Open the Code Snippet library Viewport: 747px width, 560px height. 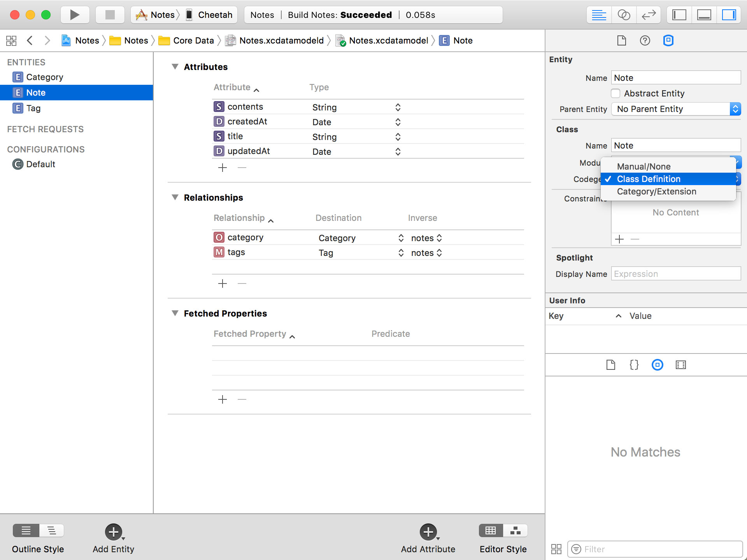coord(634,365)
